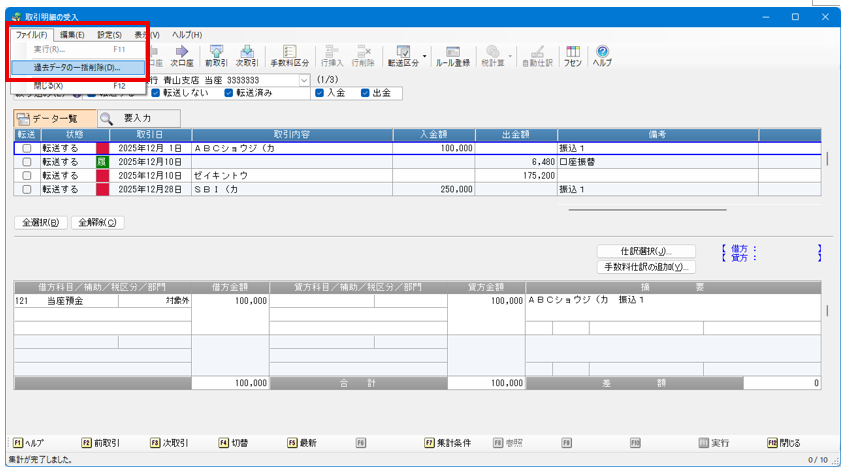This screenshot has width=848, height=472.
Task: Click the 手数料仕訳の追加(Y)... button
Action: coord(645,267)
